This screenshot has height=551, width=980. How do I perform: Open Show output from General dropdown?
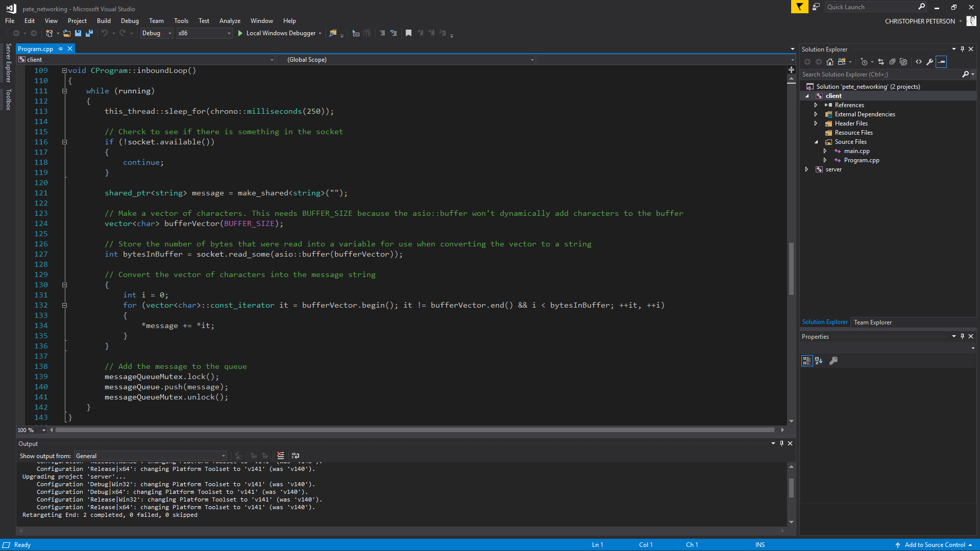(151, 456)
